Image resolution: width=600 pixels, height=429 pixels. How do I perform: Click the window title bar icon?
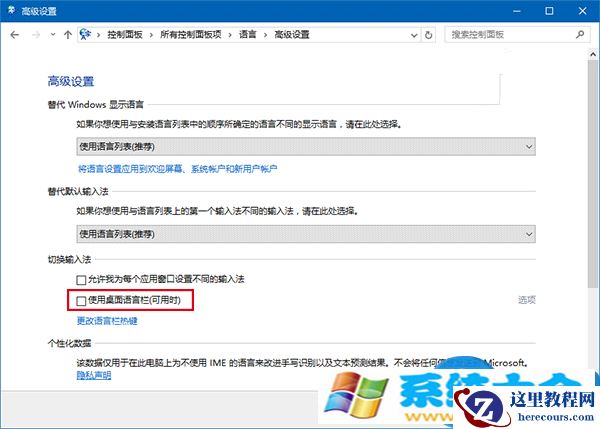pos(11,10)
